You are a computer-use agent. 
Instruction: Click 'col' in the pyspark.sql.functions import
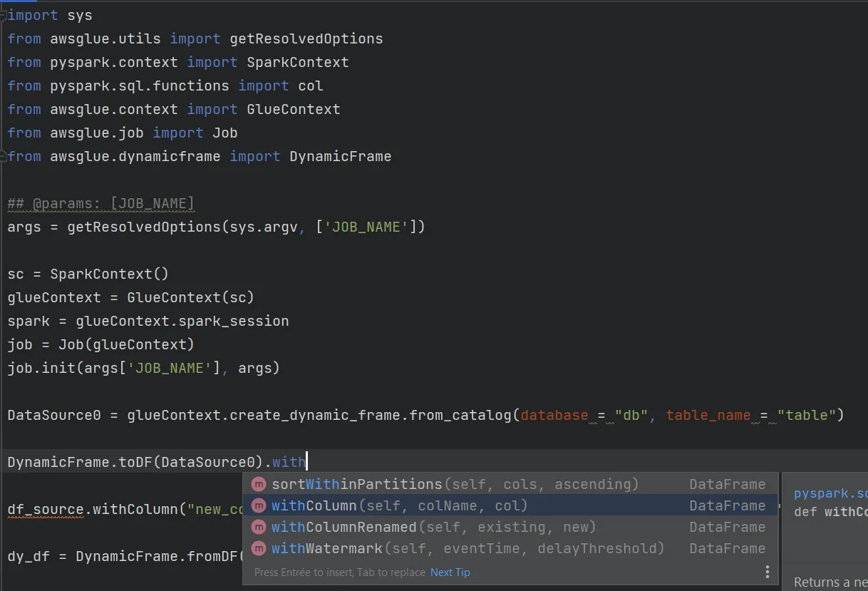(x=311, y=86)
